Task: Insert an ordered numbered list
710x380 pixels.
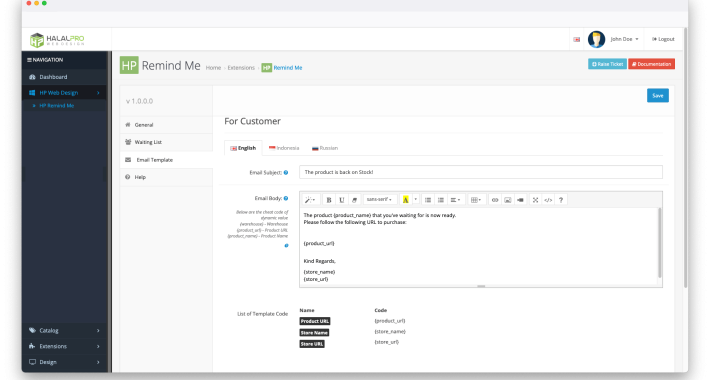Action: [441, 200]
